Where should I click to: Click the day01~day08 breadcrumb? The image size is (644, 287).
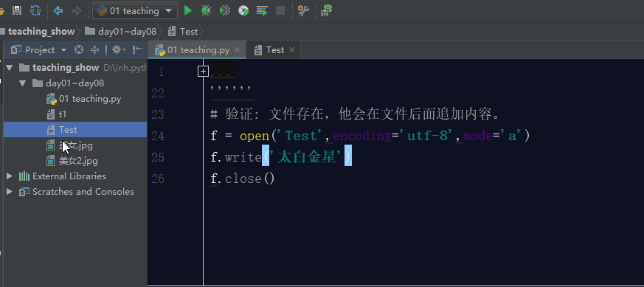120,32
